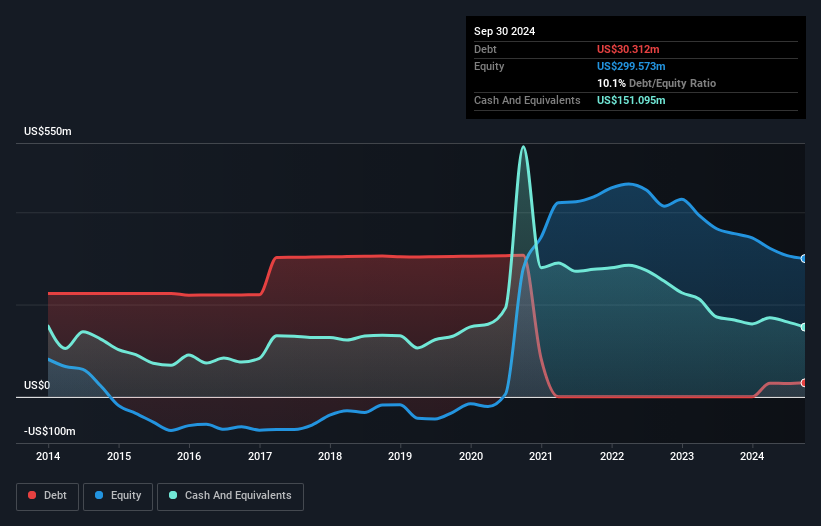Click the 2016 x-axis label
This screenshot has width=821, height=526.
(x=189, y=456)
